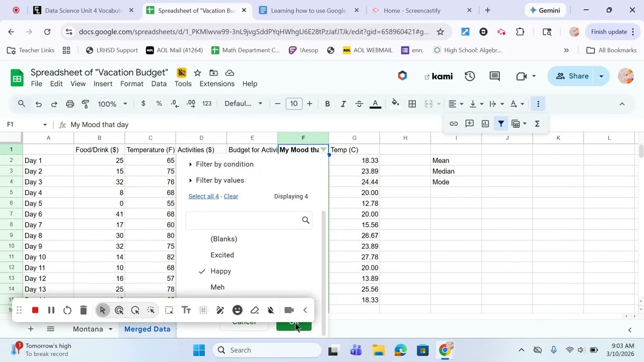
Task: Click the Functions sigma icon
Action: pos(537,124)
